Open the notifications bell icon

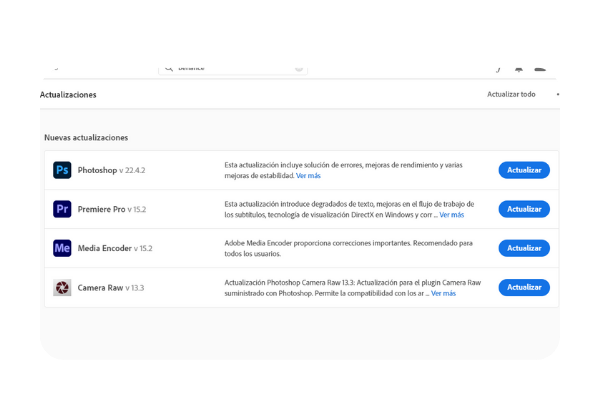[x=519, y=69]
